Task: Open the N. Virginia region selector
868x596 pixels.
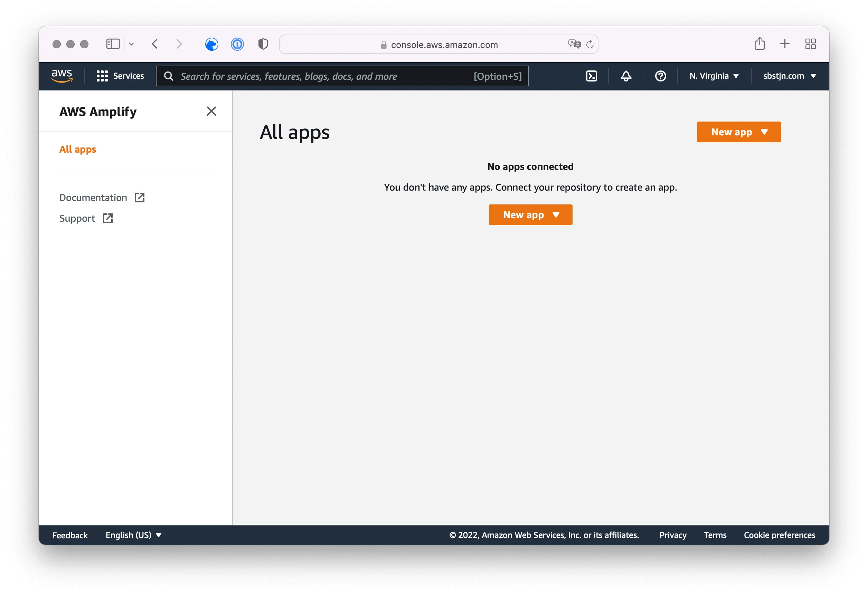Action: point(713,76)
